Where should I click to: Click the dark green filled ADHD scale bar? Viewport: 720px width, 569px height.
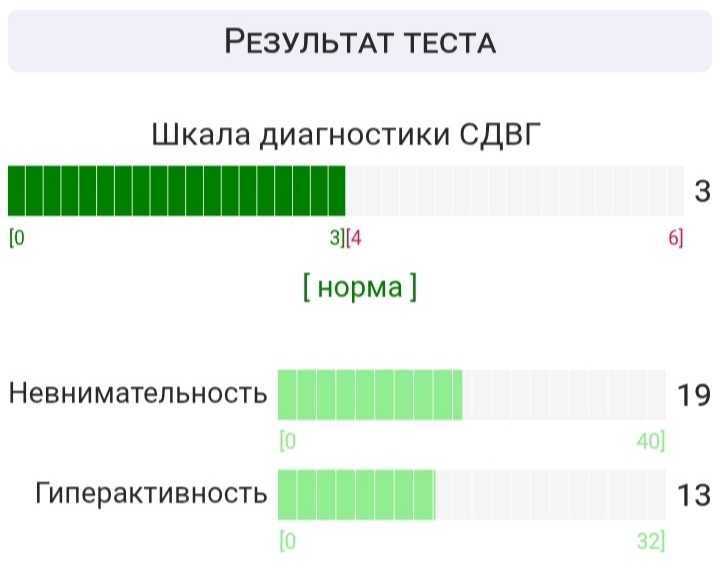[177, 191]
